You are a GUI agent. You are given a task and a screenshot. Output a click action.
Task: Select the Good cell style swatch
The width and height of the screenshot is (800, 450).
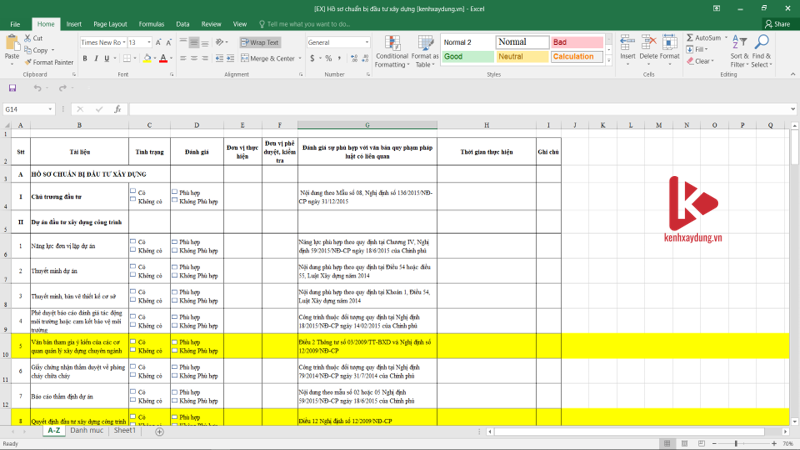point(466,56)
